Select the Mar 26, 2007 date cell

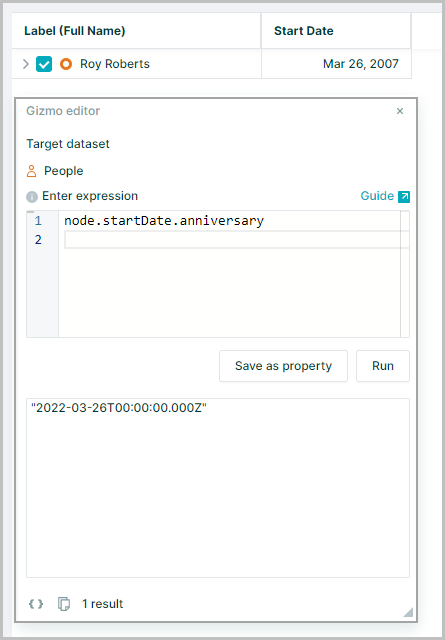[336, 64]
